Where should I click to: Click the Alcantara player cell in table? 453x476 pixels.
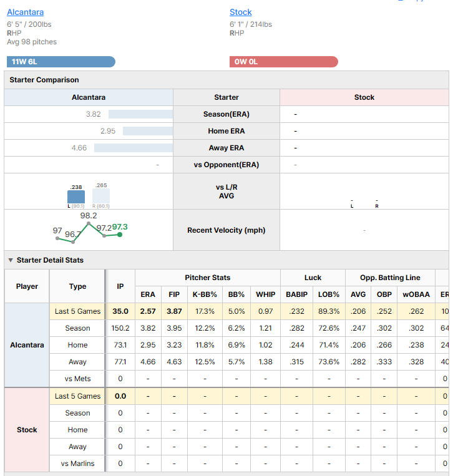pyautogui.click(x=27, y=345)
